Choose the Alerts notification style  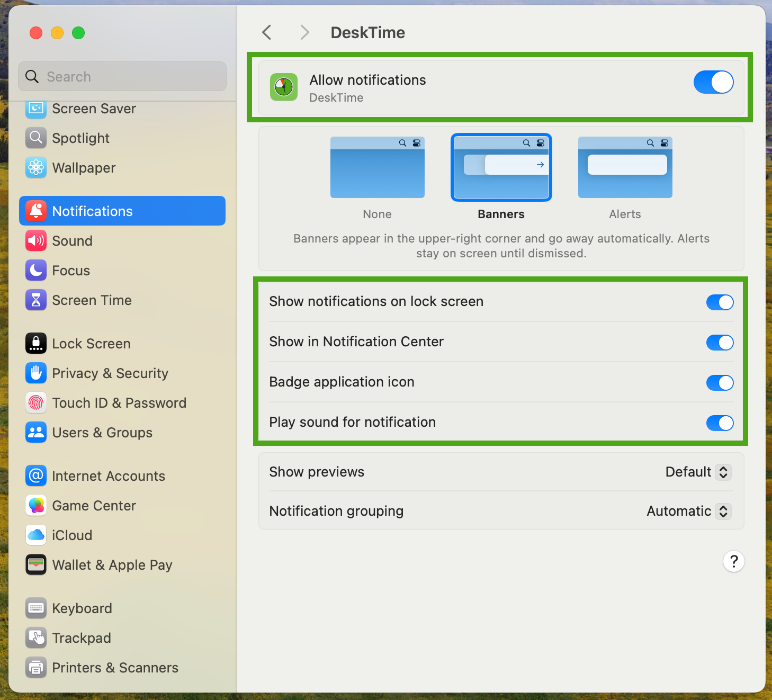625,168
